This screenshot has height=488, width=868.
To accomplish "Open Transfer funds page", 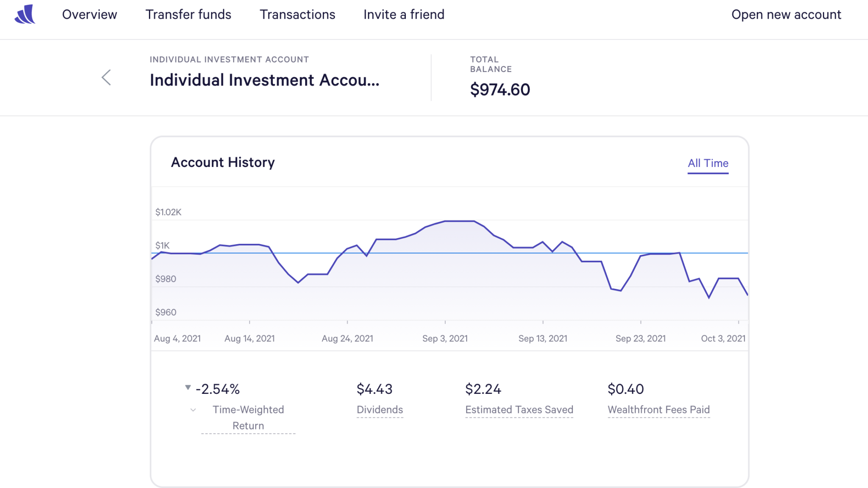I will (188, 14).
